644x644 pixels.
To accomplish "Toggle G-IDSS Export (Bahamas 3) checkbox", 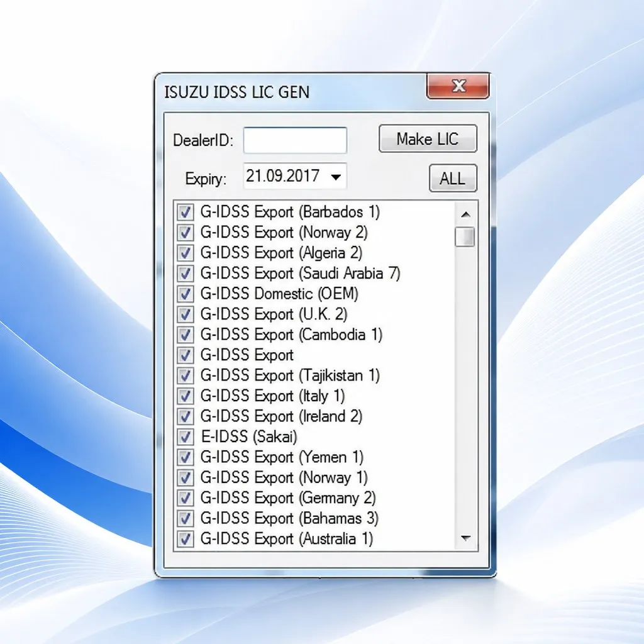I will pos(185,519).
